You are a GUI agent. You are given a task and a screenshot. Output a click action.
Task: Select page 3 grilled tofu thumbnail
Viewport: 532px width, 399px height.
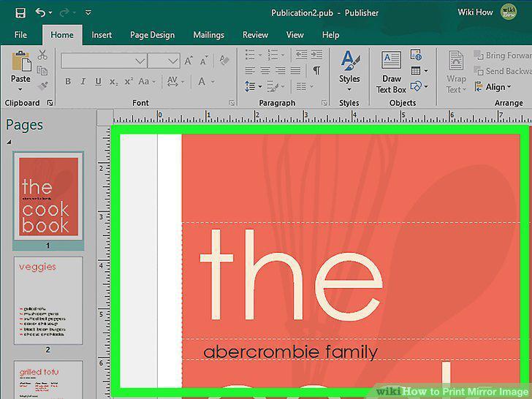point(48,380)
